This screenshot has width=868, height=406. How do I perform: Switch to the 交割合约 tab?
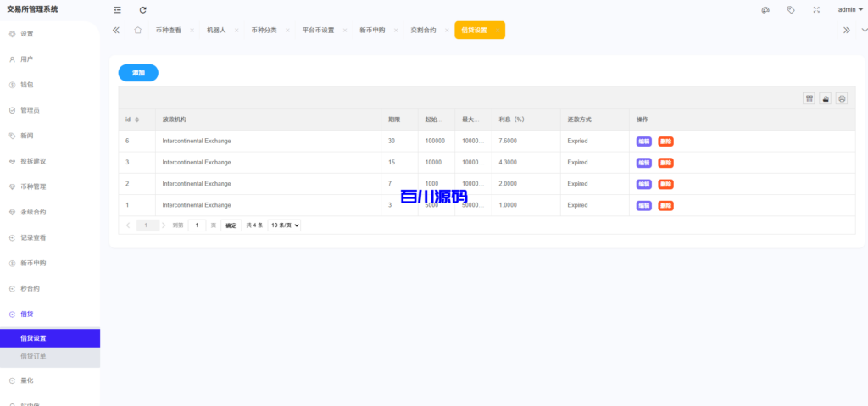tap(423, 31)
